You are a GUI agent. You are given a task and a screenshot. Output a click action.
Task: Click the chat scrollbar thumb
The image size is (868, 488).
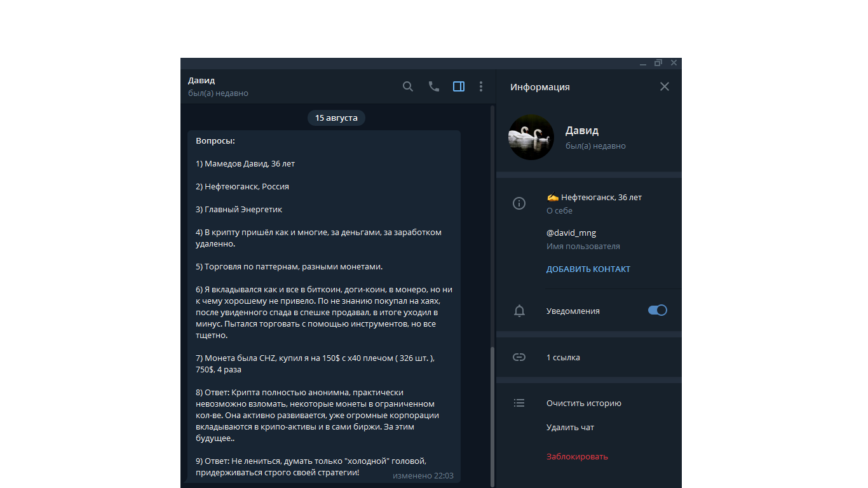(x=492, y=416)
